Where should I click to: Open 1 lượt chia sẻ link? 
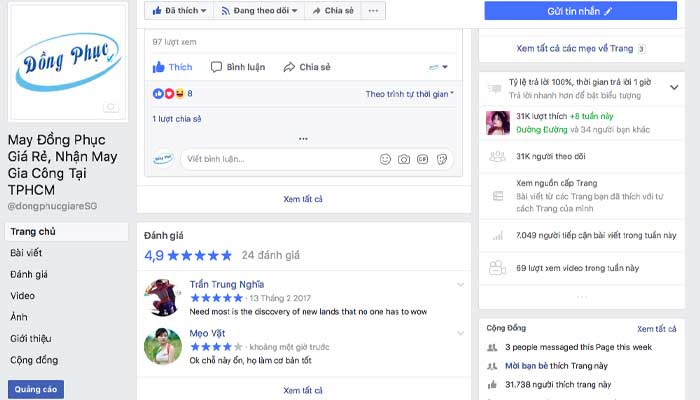(x=177, y=119)
